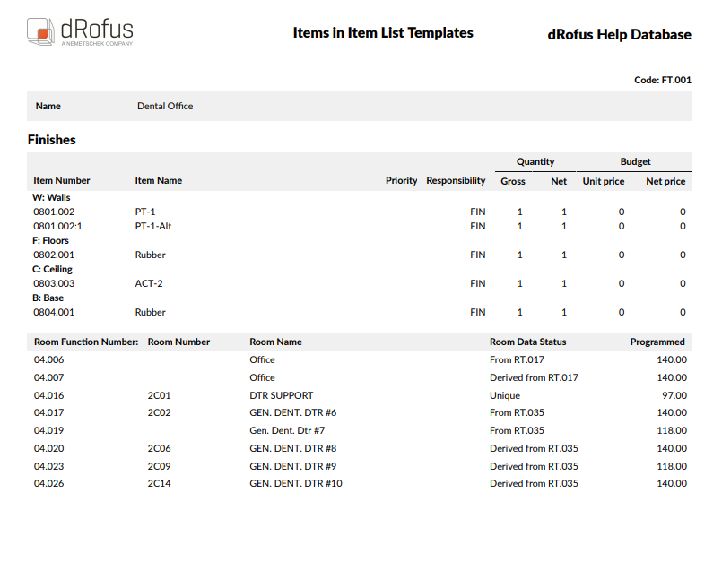The image size is (722, 588).
Task: Click the Finishes section heading
Action: coord(50,140)
